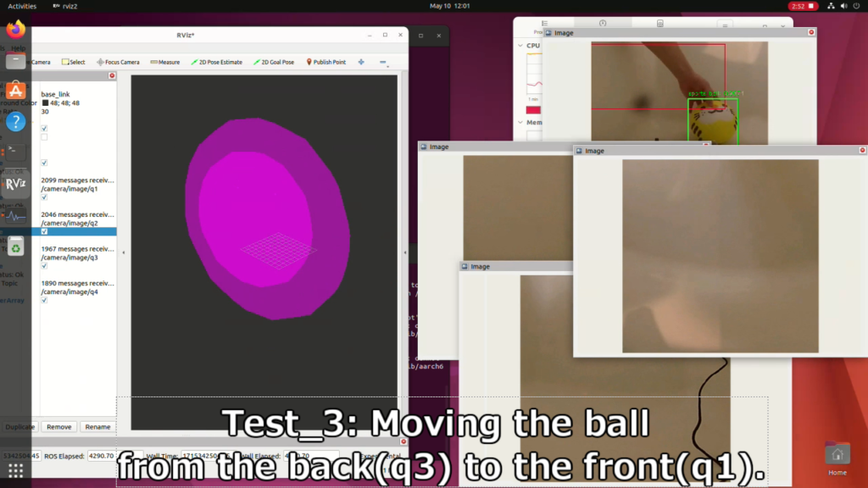The height and width of the screenshot is (488, 868).
Task: Open the minus toolbar dropdown in RViz
Action: pyautogui.click(x=383, y=62)
